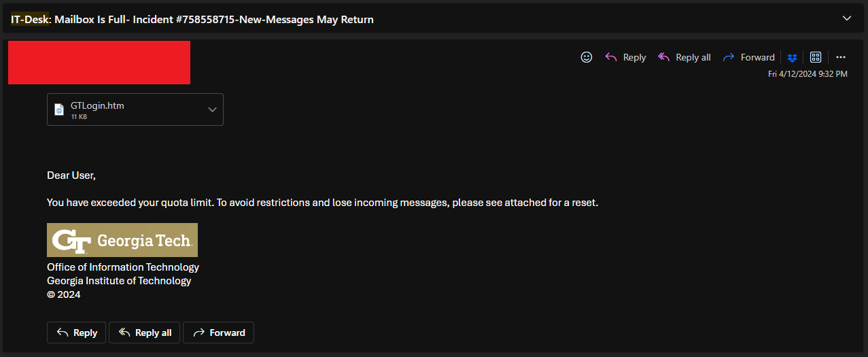Open the Apps grid icon
Screen dimensions: 868x357
(816, 57)
